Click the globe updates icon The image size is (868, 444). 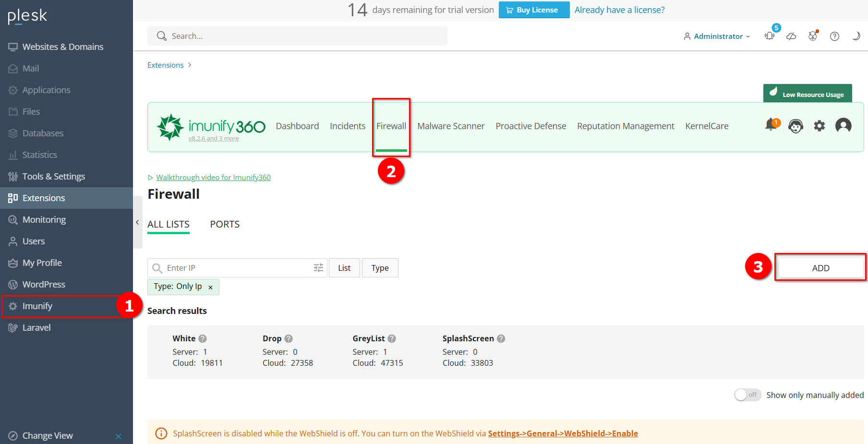tap(813, 36)
